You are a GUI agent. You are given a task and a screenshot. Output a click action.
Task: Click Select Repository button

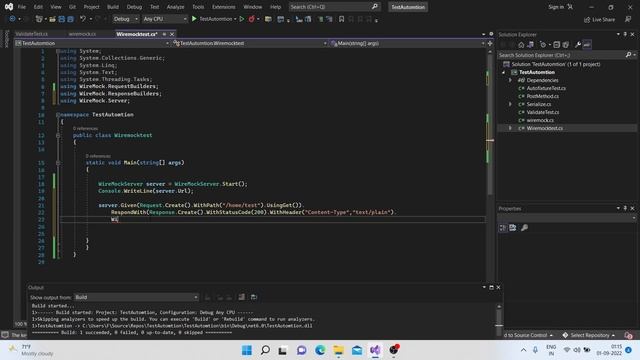pyautogui.click(x=589, y=335)
